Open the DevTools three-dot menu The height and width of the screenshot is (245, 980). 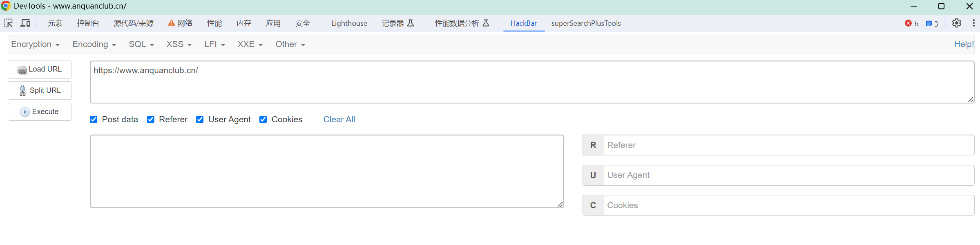(x=974, y=23)
